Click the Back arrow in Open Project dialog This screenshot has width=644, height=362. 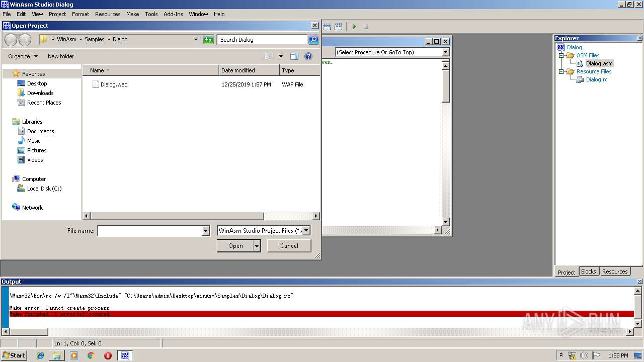click(11, 40)
